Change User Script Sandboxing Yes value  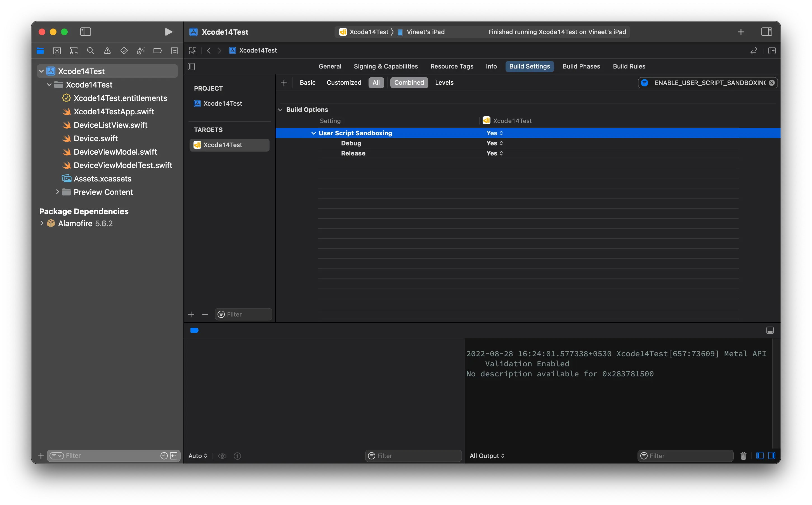pos(494,133)
